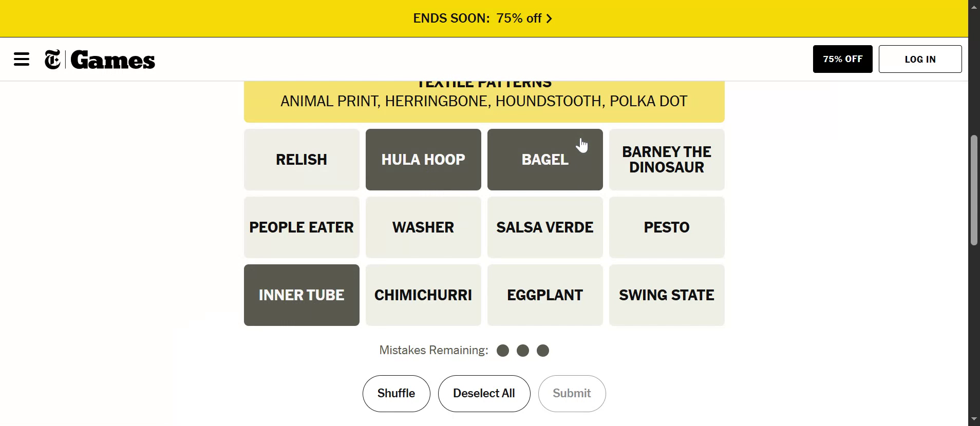This screenshot has width=980, height=426.
Task: Choose the PESTO tile
Action: pyautogui.click(x=667, y=227)
